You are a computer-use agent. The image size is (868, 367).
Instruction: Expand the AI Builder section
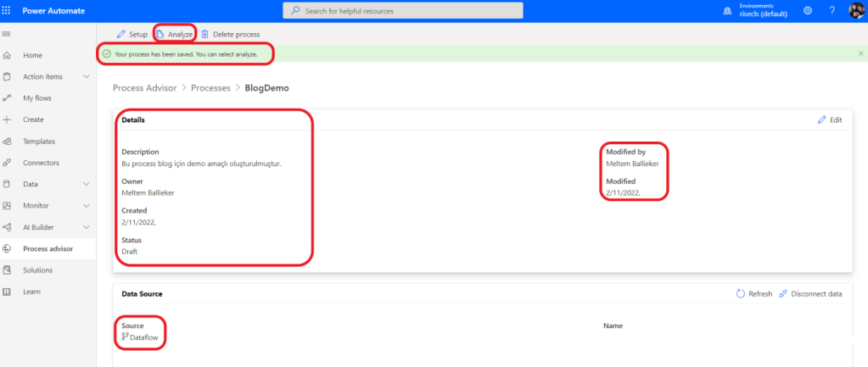(86, 227)
